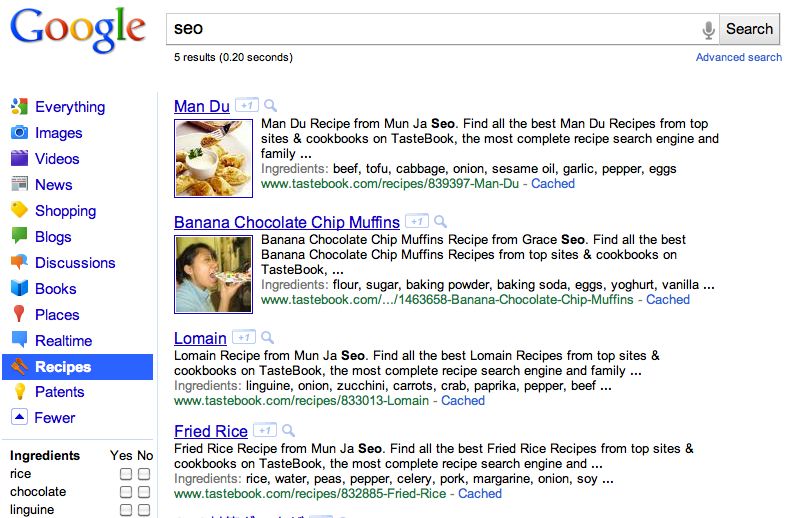Open the Advanced search link
The width and height of the screenshot is (788, 518).
(738, 57)
